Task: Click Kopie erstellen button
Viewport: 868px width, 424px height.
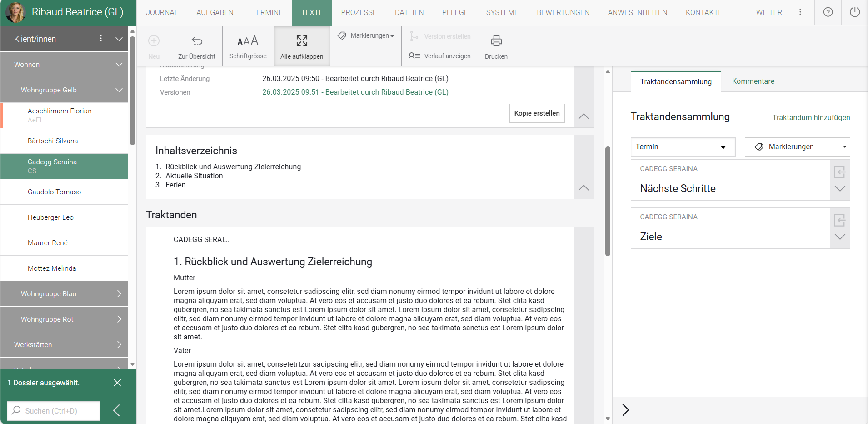Action: (x=537, y=113)
